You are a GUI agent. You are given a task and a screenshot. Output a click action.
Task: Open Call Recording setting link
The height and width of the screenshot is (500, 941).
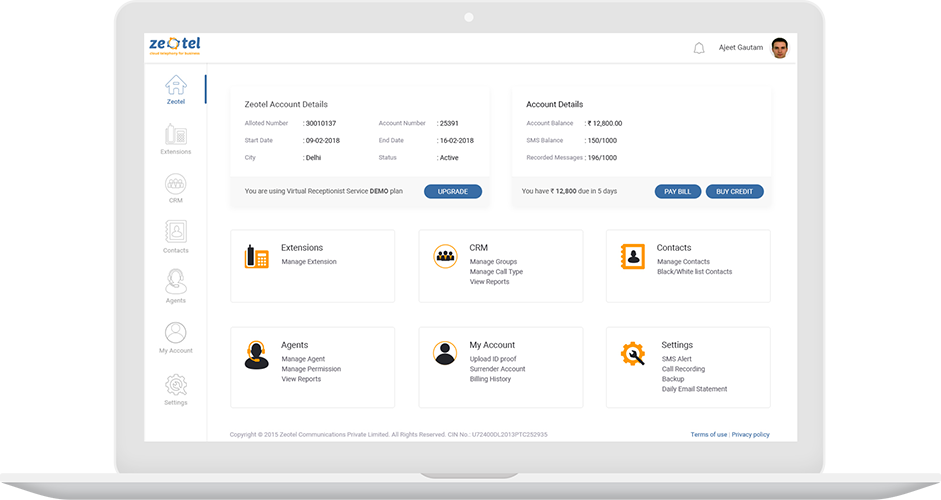pyautogui.click(x=684, y=369)
